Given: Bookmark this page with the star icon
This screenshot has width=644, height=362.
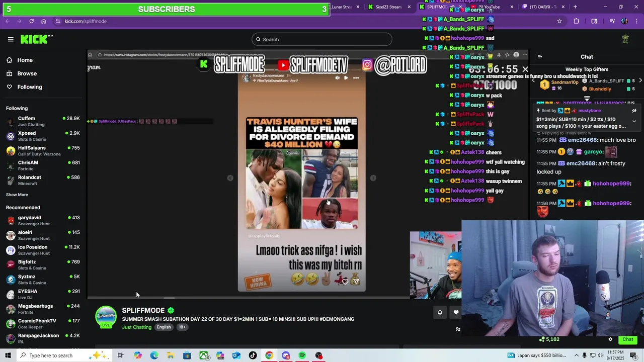Looking at the screenshot, I should coord(559,21).
